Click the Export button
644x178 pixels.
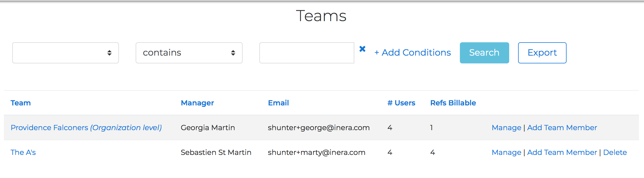coord(542,53)
